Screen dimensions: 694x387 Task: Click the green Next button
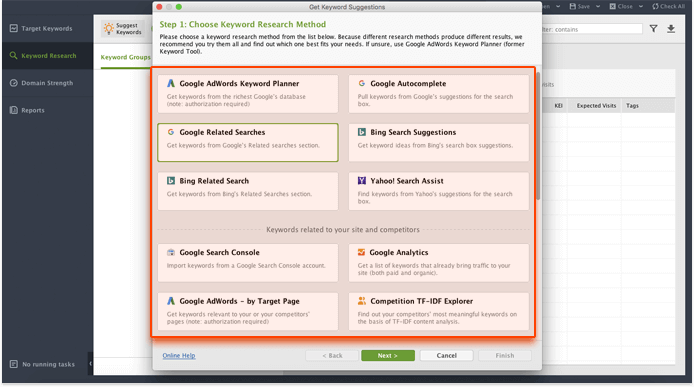pos(388,356)
